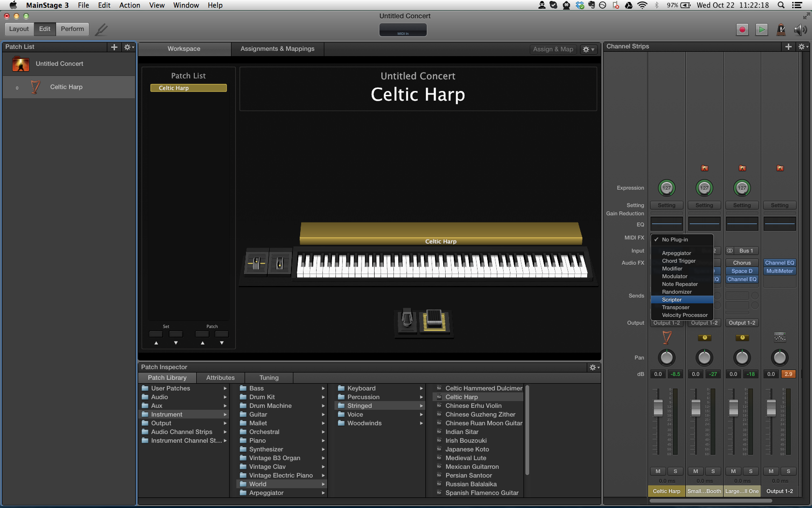This screenshot has width=812, height=508.
Task: Click the Small Booth strip yellow icon
Action: 704,338
